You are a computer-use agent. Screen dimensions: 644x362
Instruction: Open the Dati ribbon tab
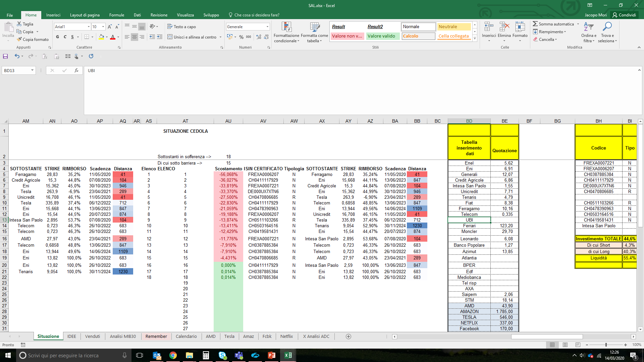[137, 15]
